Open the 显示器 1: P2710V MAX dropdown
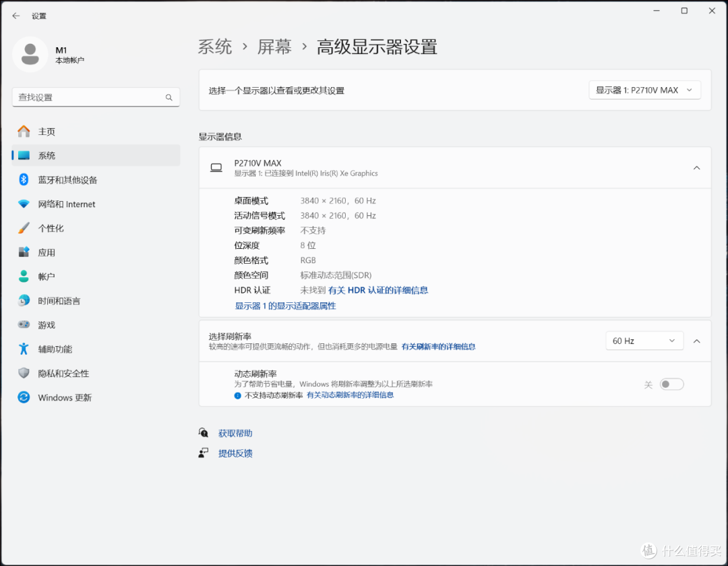Screen dimensions: 728x566 [644, 90]
